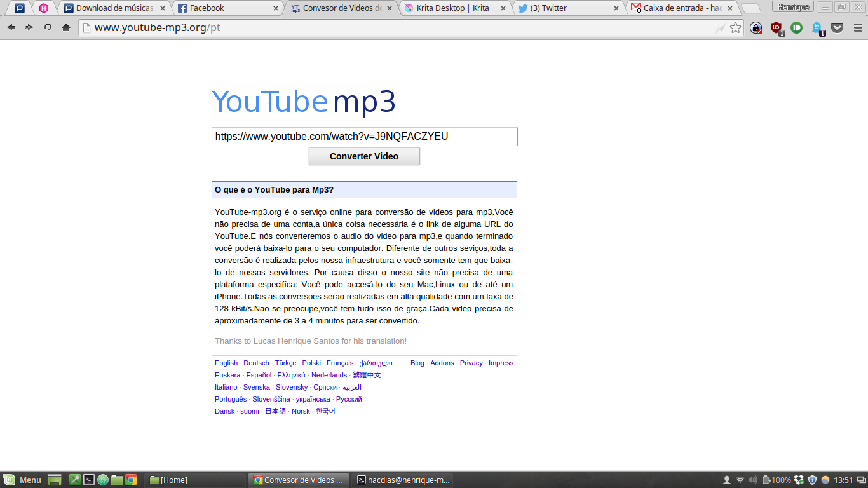This screenshot has width=868, height=488.
Task: Switch language to Français
Action: 340,363
